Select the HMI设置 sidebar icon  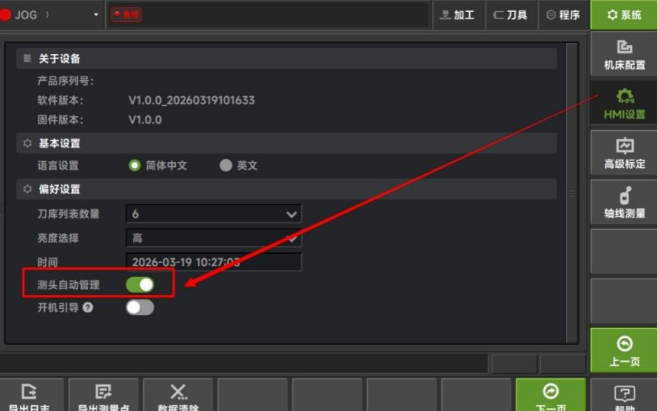click(x=624, y=96)
